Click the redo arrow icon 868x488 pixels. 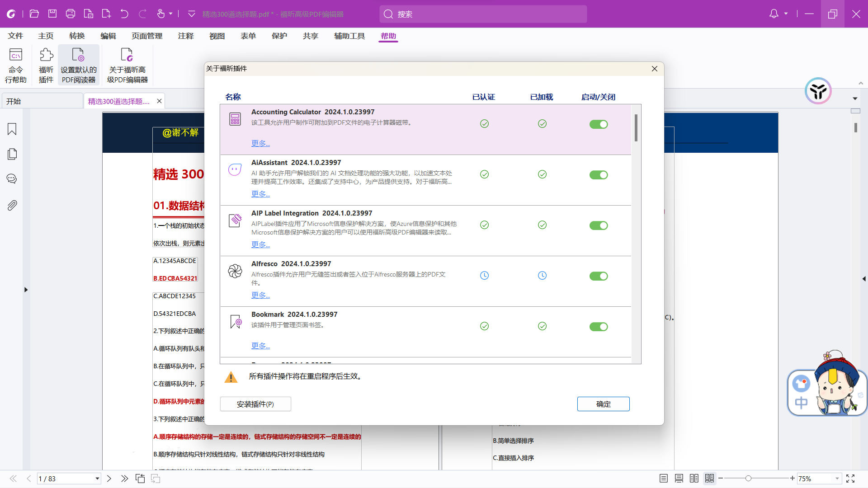tap(142, 14)
